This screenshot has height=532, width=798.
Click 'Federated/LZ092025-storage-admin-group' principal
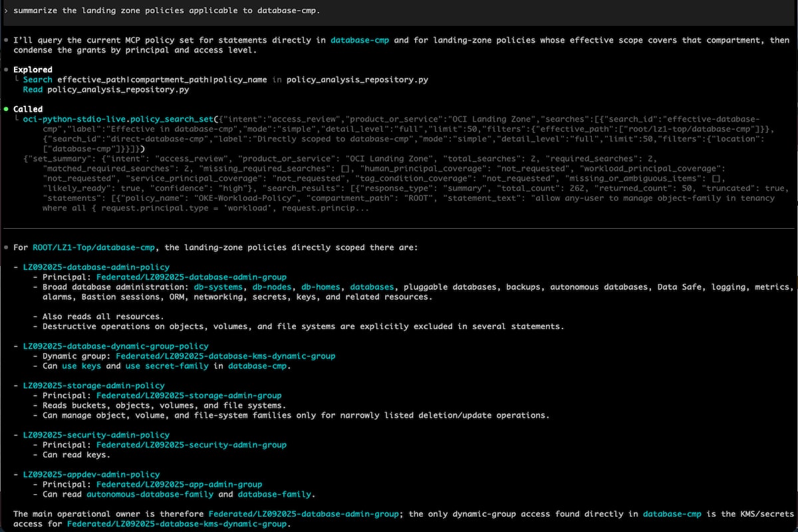coord(189,396)
